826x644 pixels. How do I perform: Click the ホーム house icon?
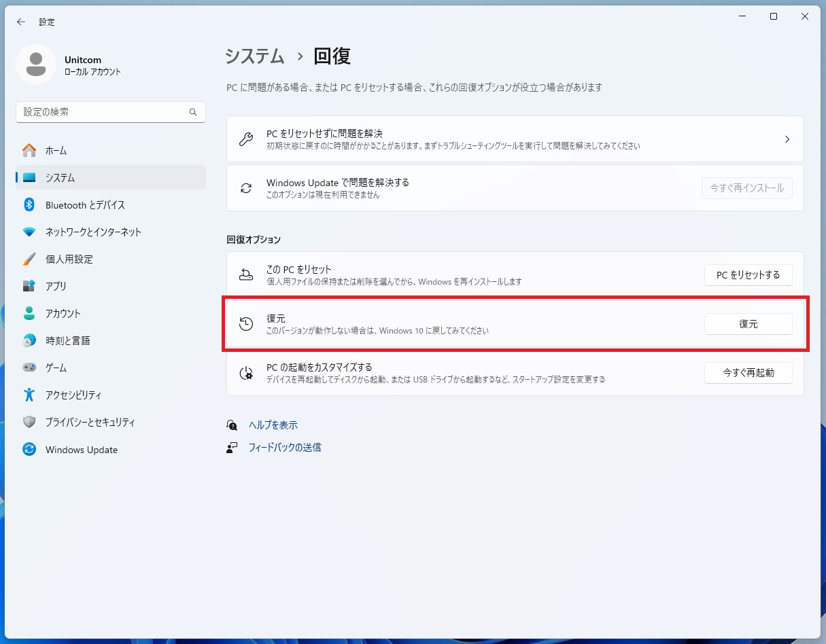coord(29,150)
